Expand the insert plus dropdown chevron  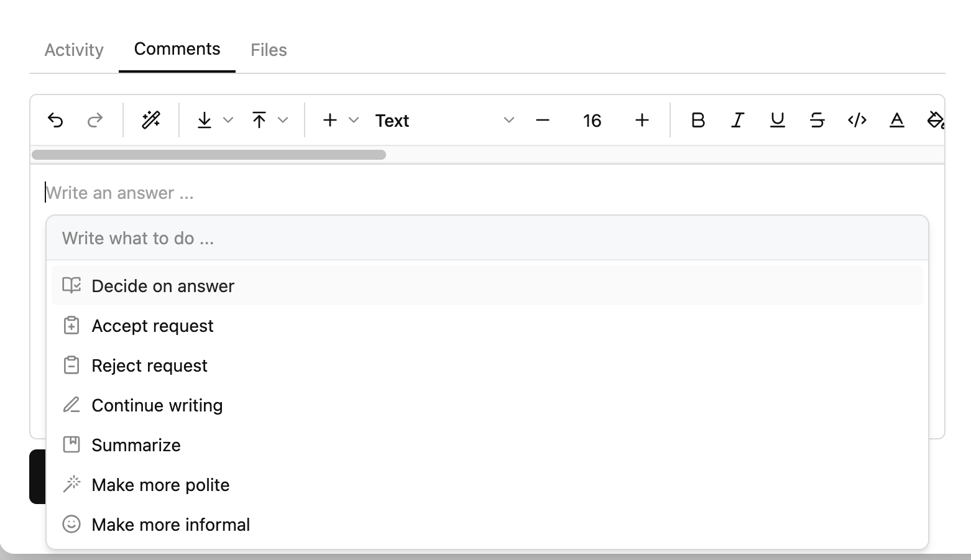click(x=354, y=120)
